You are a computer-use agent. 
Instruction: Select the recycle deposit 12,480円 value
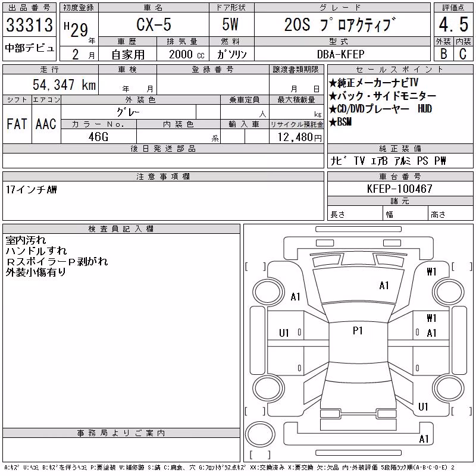[300, 137]
